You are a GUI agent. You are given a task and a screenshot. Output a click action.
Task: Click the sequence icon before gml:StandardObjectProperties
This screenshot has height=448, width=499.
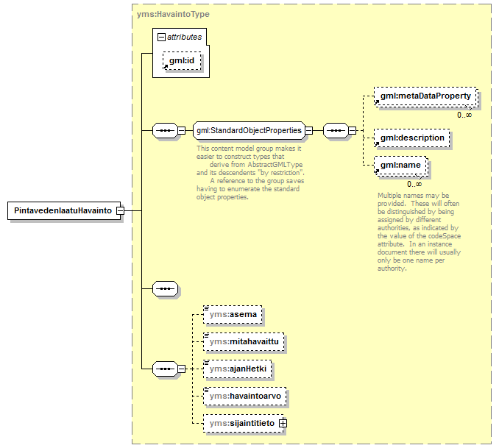click(165, 130)
